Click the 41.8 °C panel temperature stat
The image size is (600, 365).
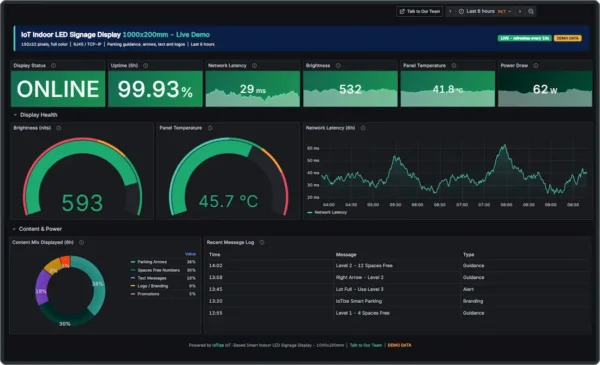pyautogui.click(x=448, y=89)
